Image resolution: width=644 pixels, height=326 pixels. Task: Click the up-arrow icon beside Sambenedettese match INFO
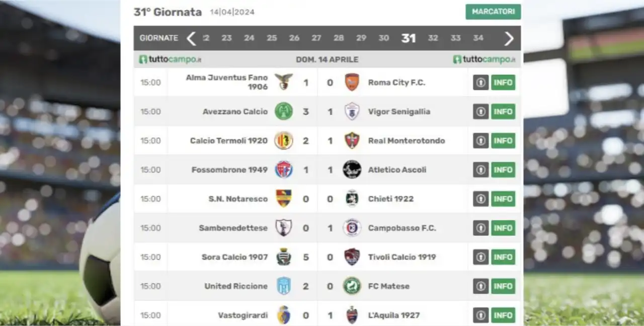pyautogui.click(x=481, y=228)
